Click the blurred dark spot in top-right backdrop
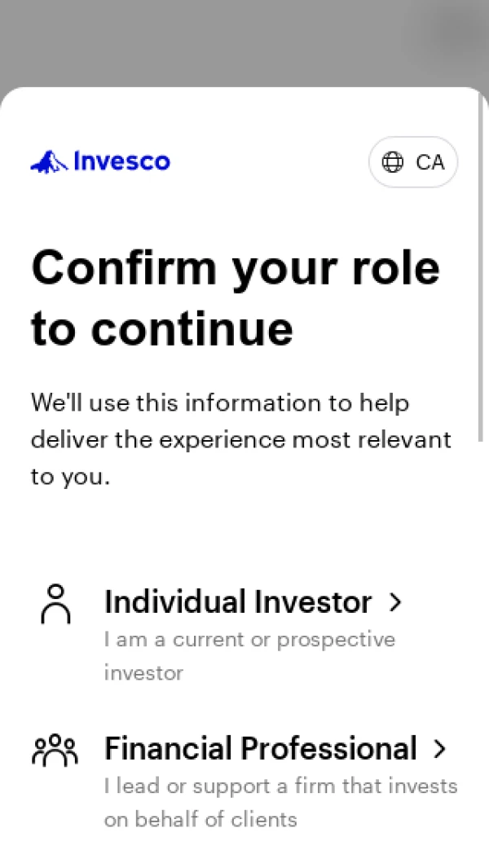 click(x=452, y=33)
